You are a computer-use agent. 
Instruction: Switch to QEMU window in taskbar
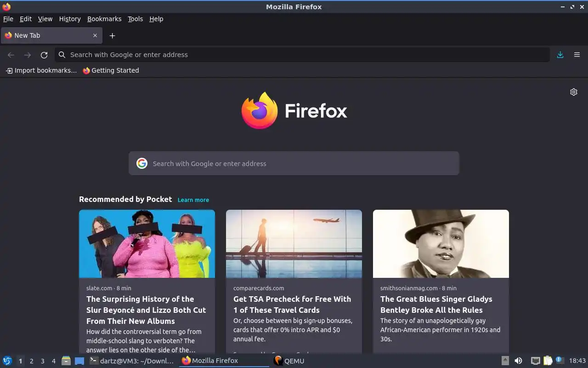289,361
